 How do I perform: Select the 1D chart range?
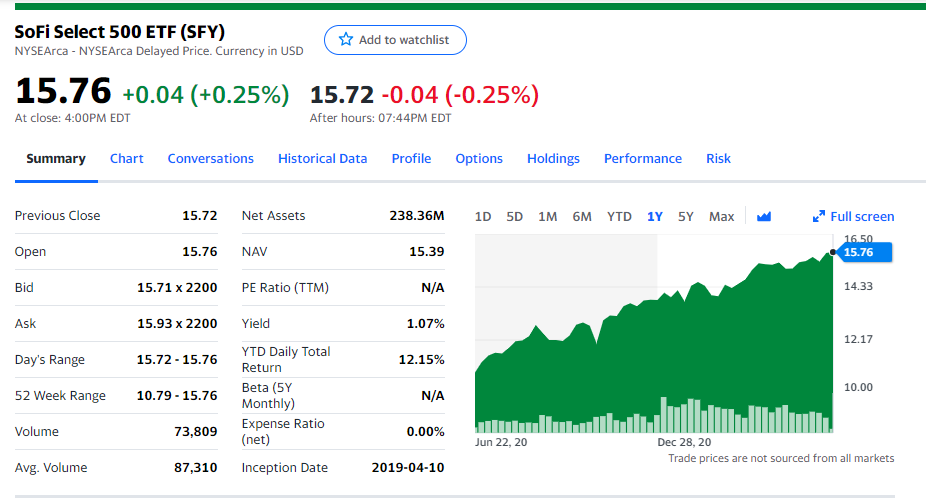[483, 216]
